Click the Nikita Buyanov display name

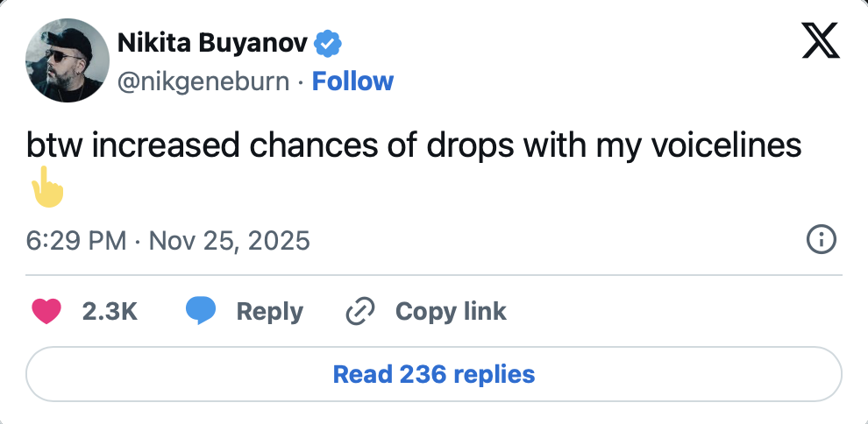point(211,41)
